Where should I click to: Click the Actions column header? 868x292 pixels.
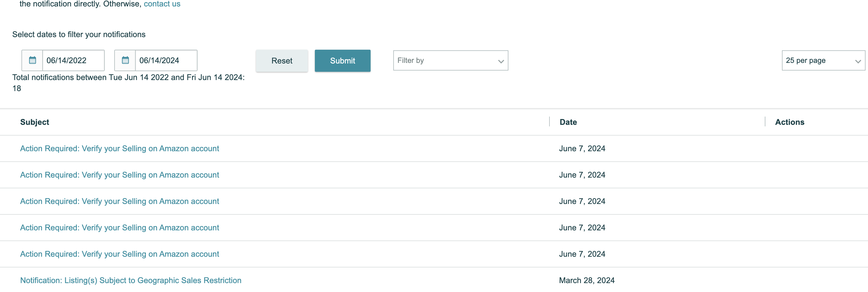[x=790, y=122]
